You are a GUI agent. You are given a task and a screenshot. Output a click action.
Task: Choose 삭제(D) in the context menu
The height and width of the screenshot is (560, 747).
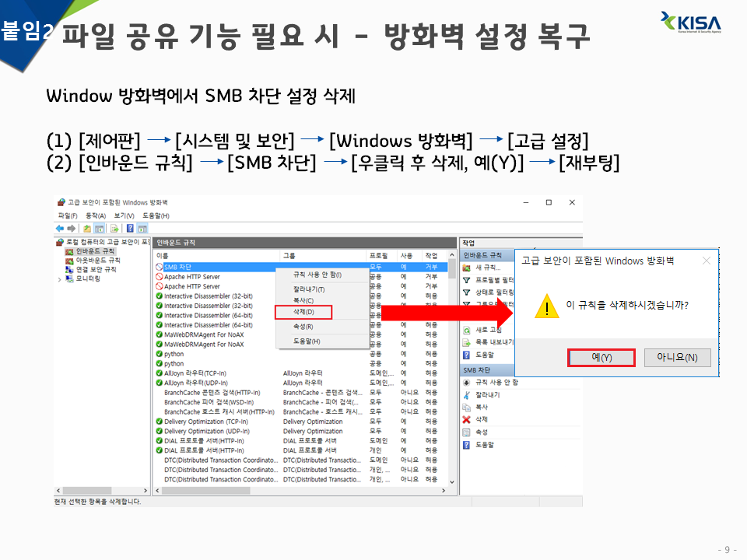coord(303,312)
